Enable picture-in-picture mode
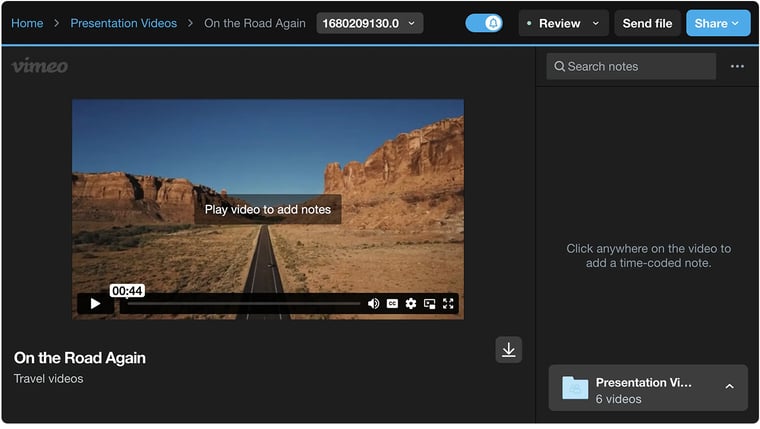Image resolution: width=760 pixels, height=429 pixels. pos(429,304)
